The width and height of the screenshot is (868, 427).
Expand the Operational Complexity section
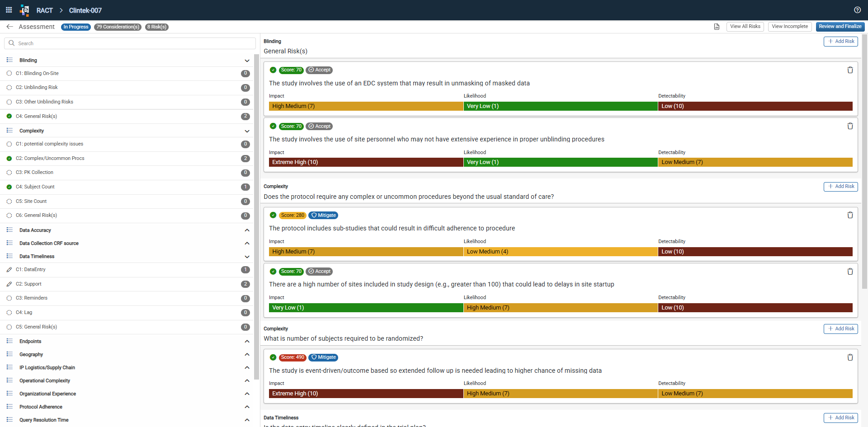(x=247, y=381)
